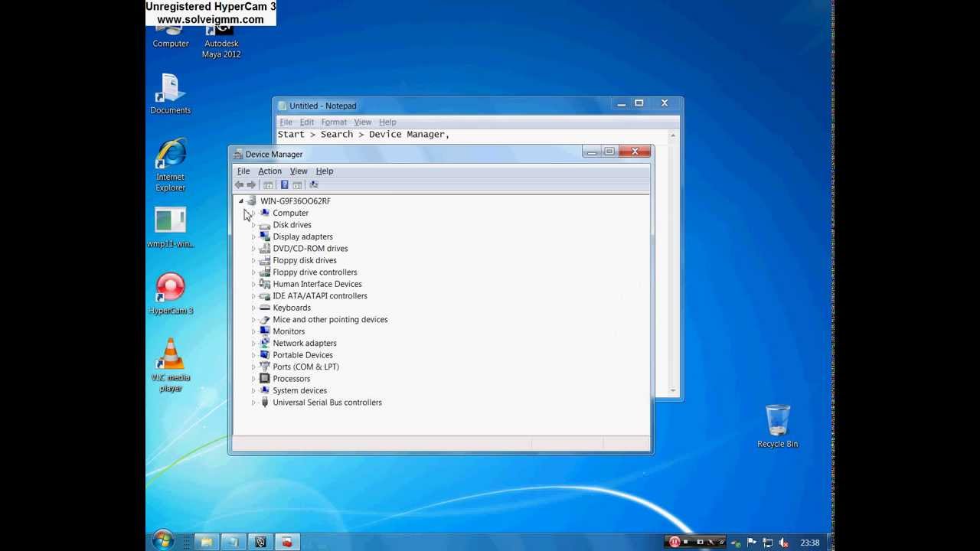
Task: Click Notepad's vertical scrollbar down arrow
Action: (674, 391)
